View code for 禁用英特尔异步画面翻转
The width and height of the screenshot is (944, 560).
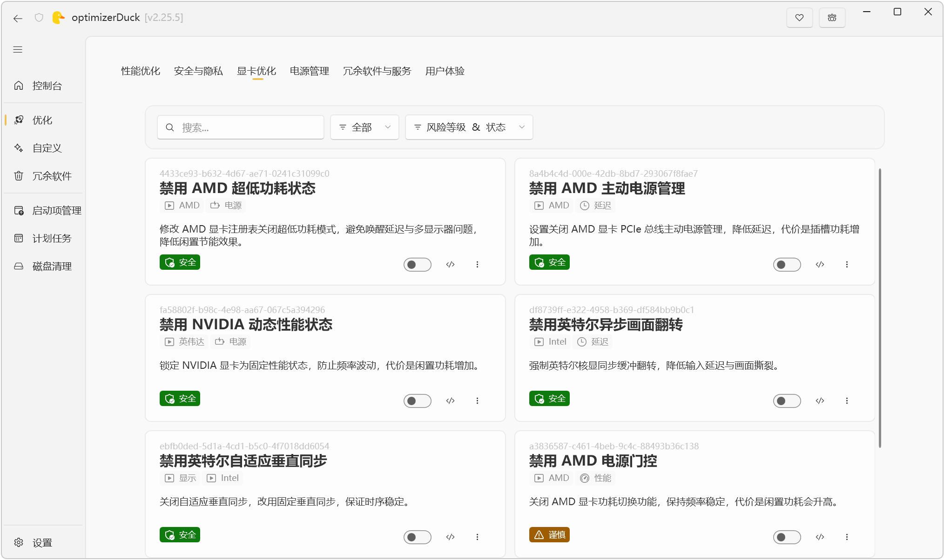tap(820, 401)
